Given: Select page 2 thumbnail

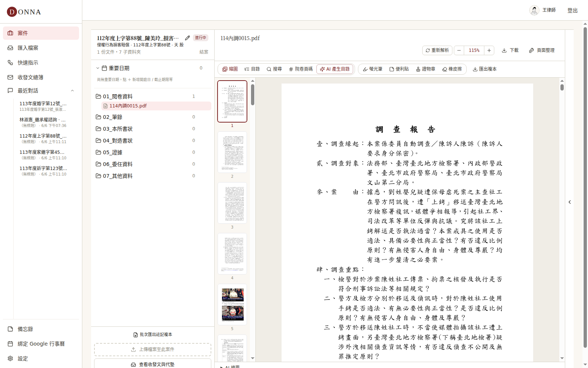Looking at the screenshot, I should [x=232, y=152].
